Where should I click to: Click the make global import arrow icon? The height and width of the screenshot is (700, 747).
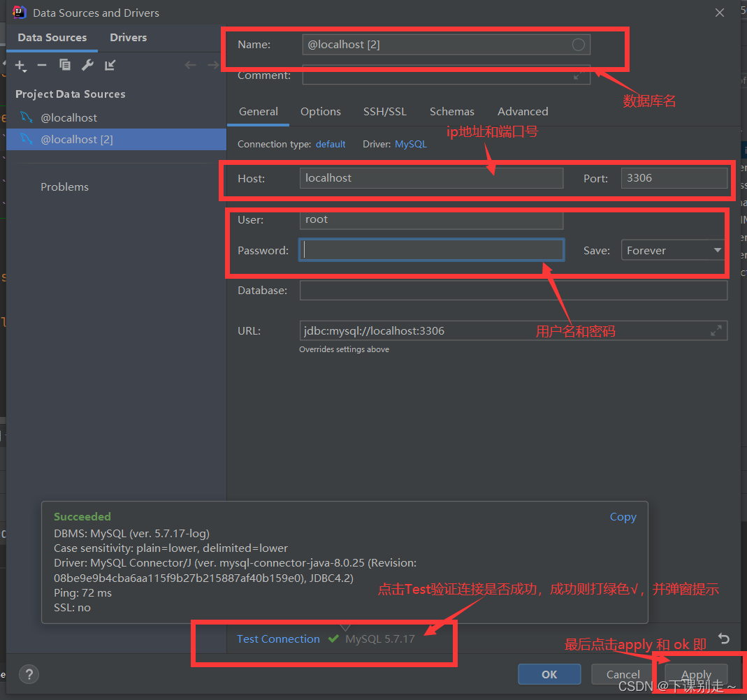point(110,65)
